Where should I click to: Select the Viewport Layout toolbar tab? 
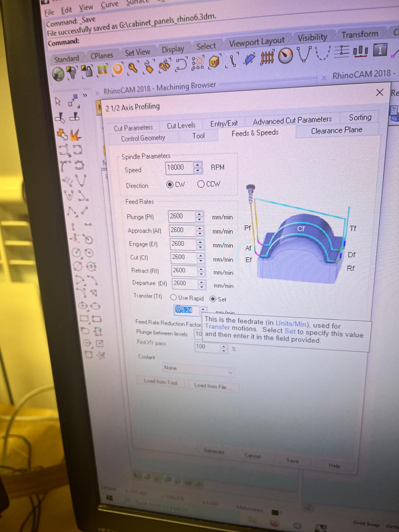[257, 42]
